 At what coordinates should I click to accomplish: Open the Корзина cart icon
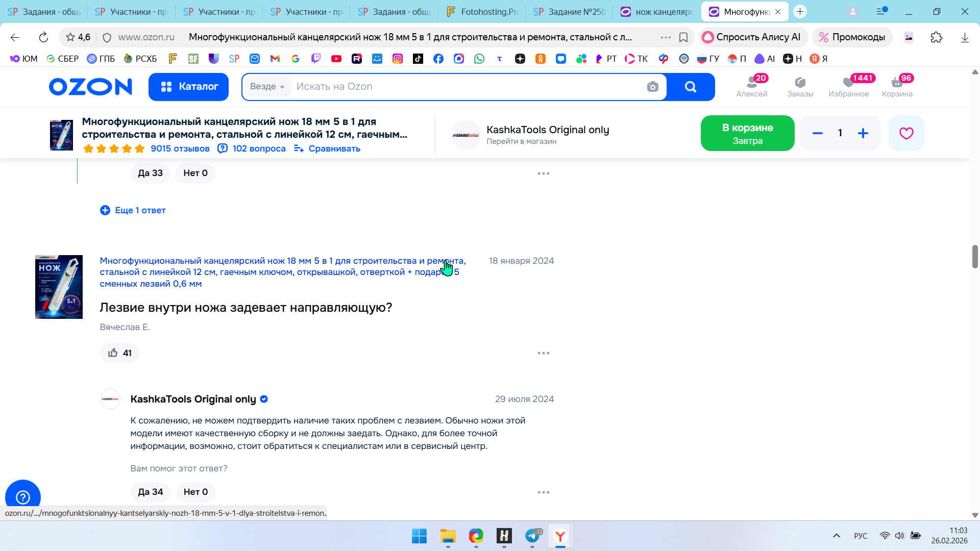click(897, 86)
